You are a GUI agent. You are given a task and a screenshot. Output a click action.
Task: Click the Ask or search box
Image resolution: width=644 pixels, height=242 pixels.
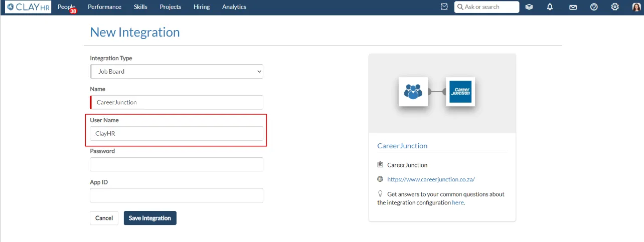487,7
